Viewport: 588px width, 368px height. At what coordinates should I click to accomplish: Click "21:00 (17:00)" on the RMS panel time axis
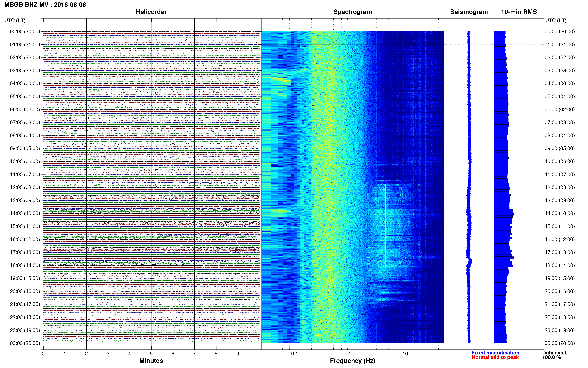[x=560, y=304]
